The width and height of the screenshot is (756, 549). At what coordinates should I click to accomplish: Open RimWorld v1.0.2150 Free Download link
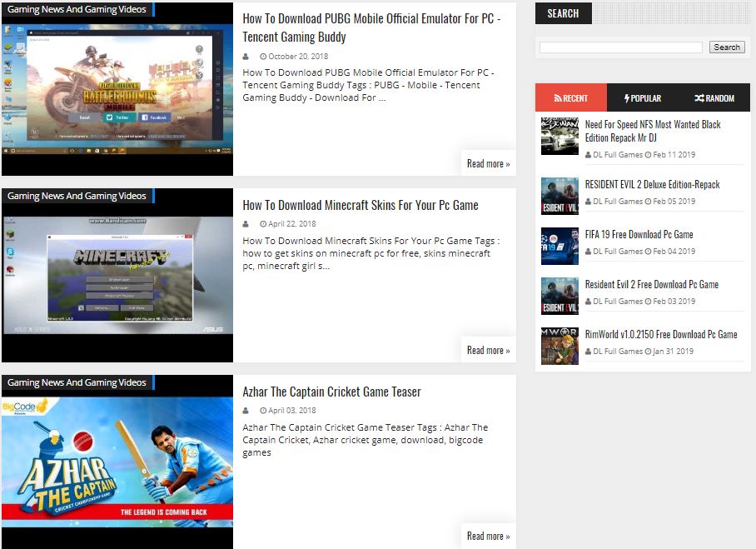point(660,334)
